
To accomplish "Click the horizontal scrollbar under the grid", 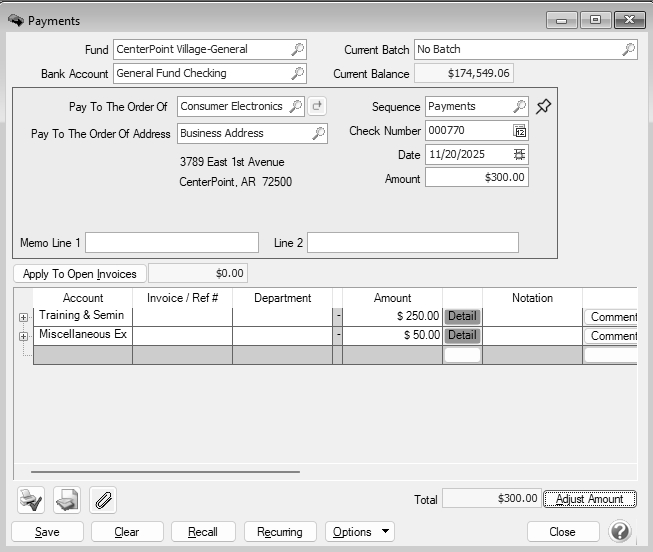I will pos(165,471).
